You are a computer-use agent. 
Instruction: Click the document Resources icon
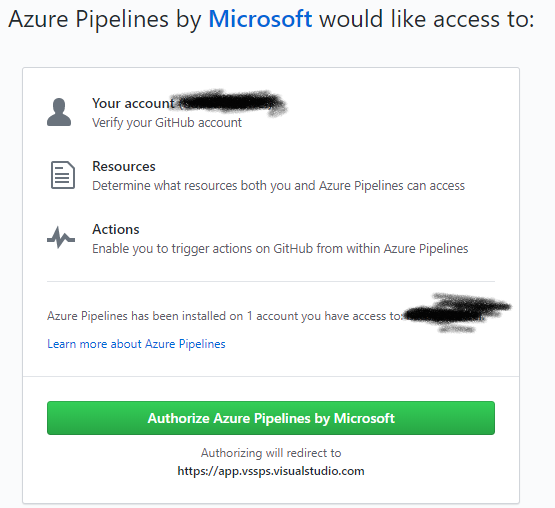(63, 175)
